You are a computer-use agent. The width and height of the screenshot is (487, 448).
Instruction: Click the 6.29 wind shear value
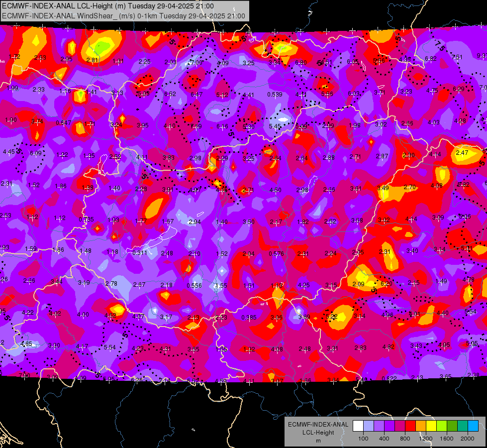[x=459, y=89]
